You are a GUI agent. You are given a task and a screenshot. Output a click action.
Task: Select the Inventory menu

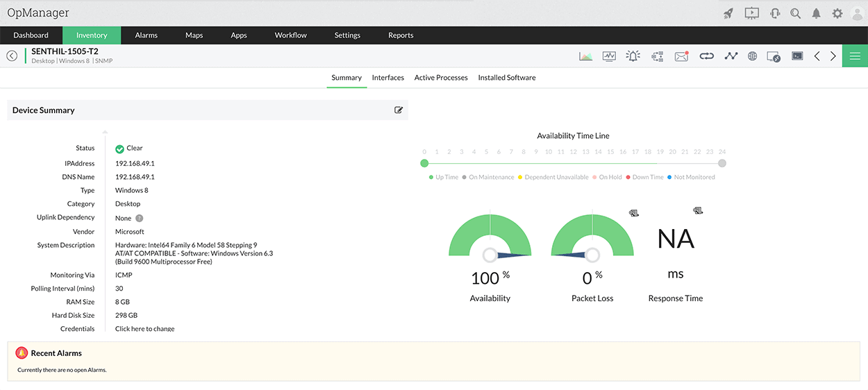pos(92,35)
